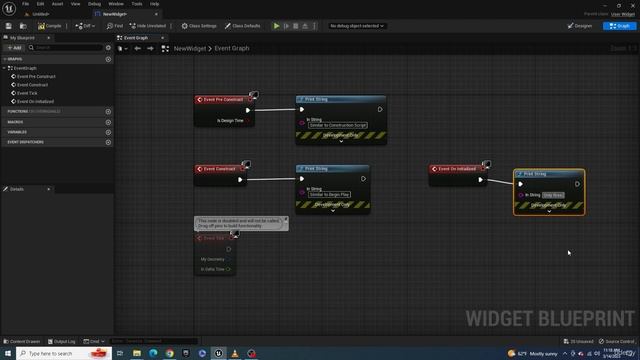Open Google Chrome from the taskbar

pyautogui.click(x=169, y=353)
